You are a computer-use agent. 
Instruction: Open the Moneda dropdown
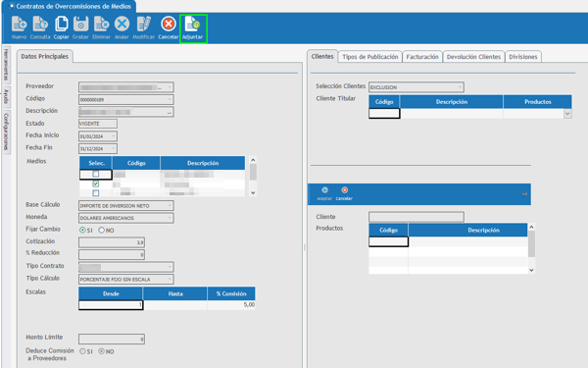[x=170, y=218]
